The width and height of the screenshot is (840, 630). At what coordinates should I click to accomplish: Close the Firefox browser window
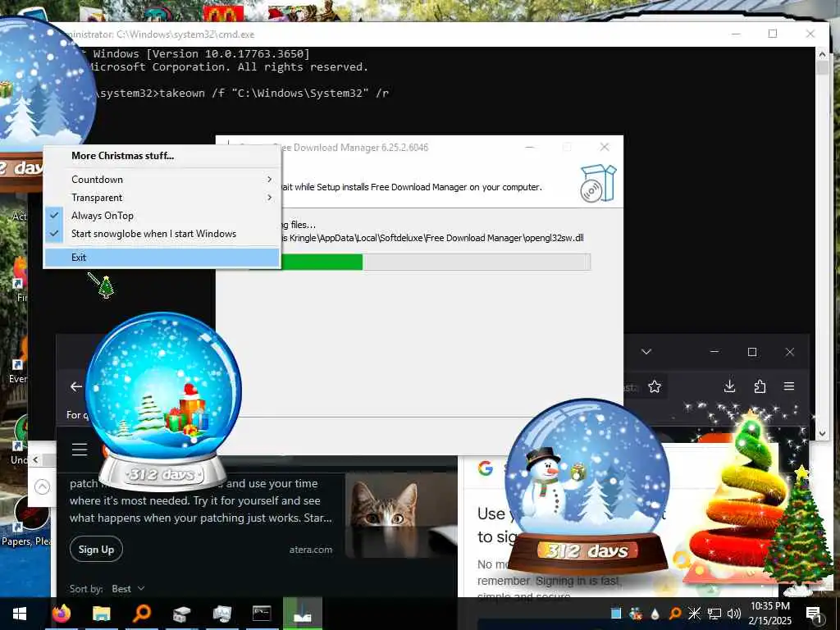click(790, 352)
